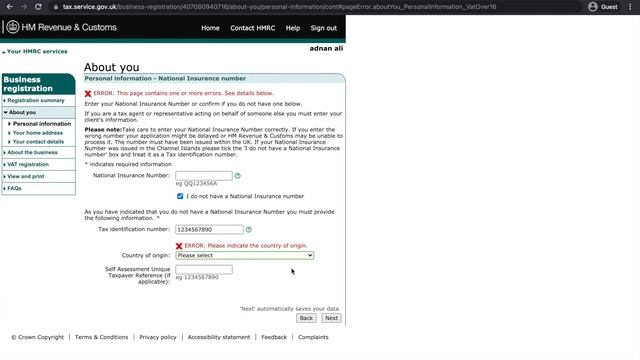This screenshot has height=360, width=640.
Task: Click the browser back arrow
Action: [x=9, y=7]
